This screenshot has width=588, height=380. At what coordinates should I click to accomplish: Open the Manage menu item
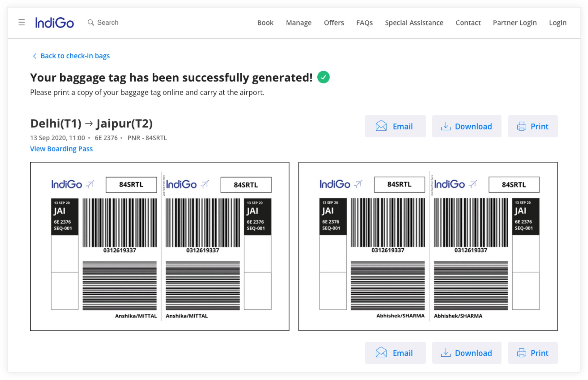click(x=298, y=23)
